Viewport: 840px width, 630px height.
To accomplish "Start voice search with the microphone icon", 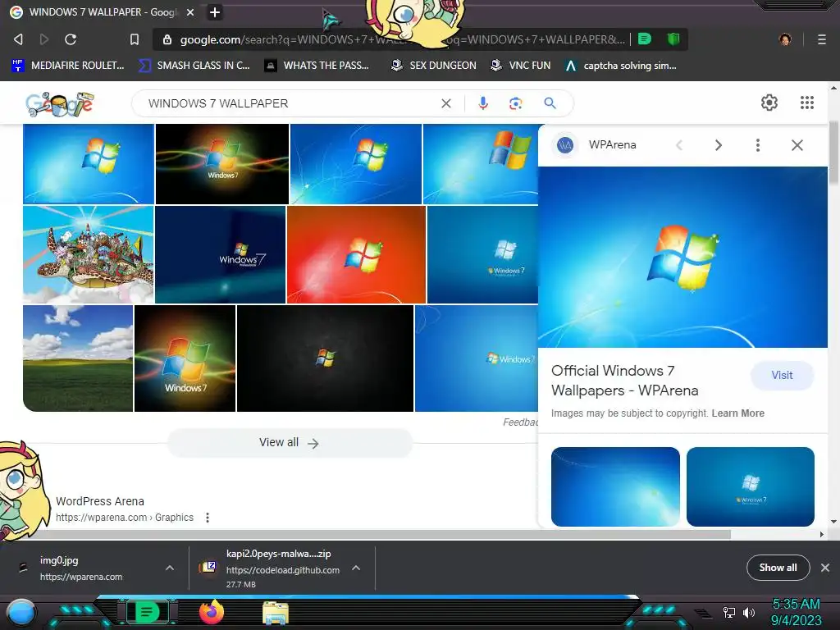I will [483, 103].
